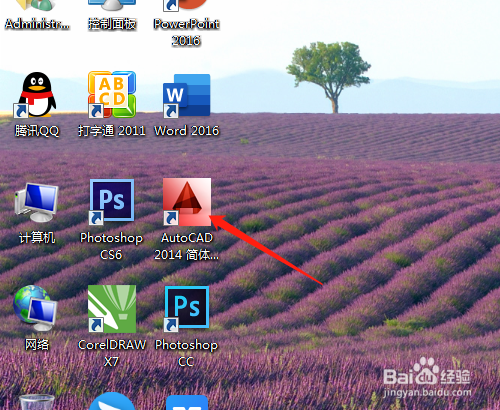Viewport: 500px width, 410px height.
Task: Select the Photoshop CS6 shortcut icon
Action: [x=112, y=202]
